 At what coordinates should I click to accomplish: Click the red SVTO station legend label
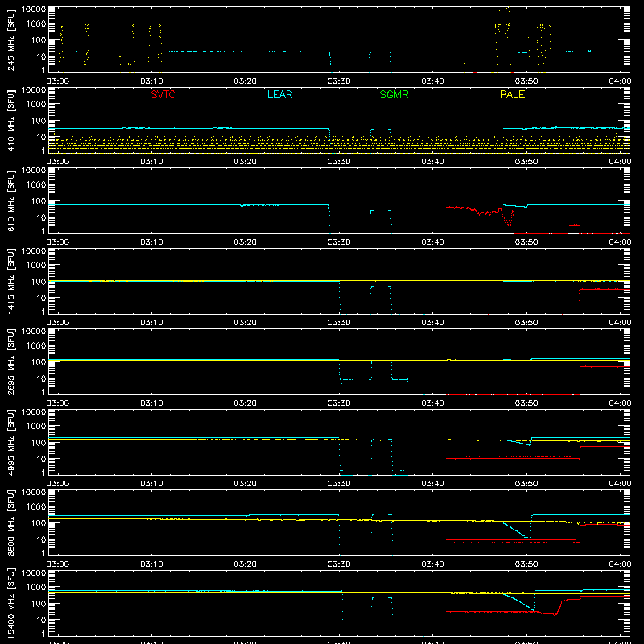click(163, 94)
